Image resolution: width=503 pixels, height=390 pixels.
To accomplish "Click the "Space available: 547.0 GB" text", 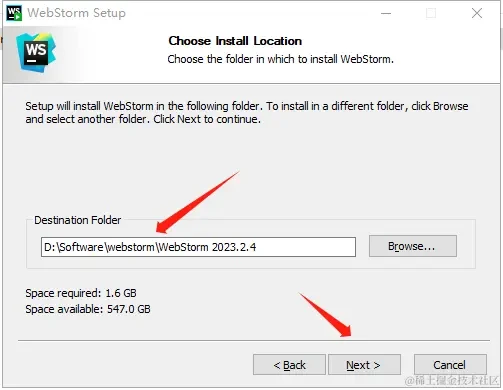I will point(88,309).
